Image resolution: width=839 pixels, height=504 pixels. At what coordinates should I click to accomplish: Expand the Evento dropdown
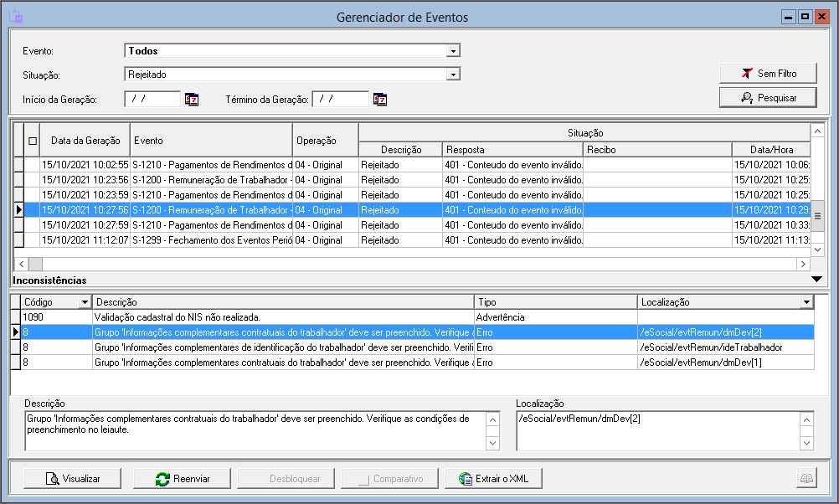tap(453, 51)
